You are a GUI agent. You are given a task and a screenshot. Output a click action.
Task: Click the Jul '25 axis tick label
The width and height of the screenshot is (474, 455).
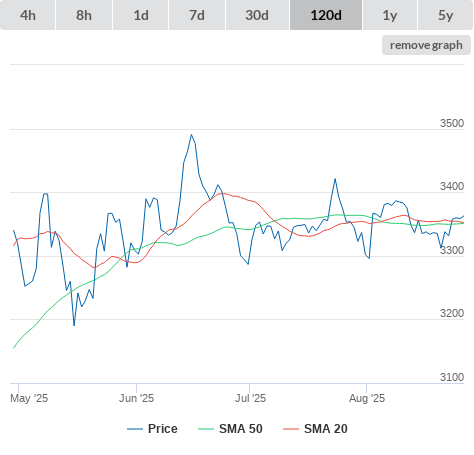pyautogui.click(x=250, y=398)
